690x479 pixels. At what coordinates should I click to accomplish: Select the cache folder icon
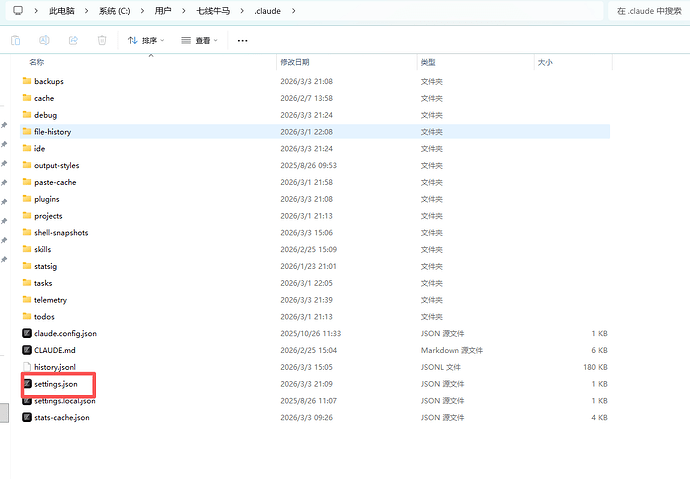pyautogui.click(x=27, y=98)
